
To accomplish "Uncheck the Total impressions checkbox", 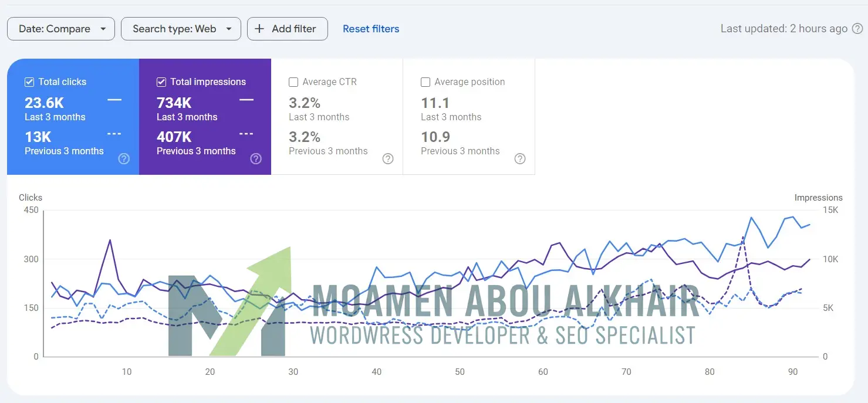I will [x=161, y=82].
